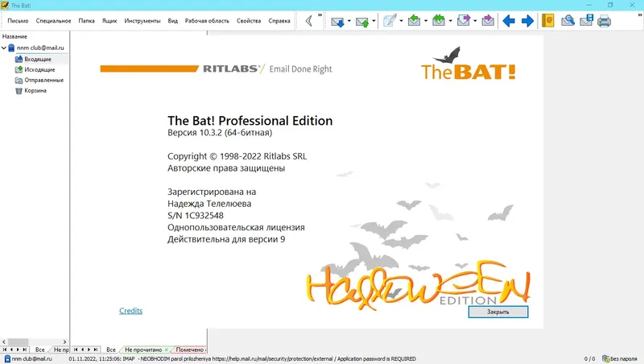Open the Специальное menu

pos(53,21)
